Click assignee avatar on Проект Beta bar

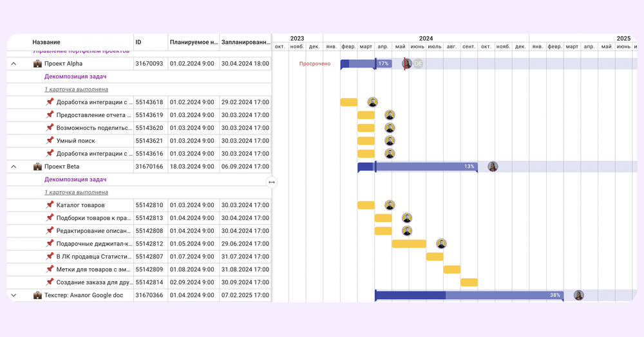tap(493, 167)
